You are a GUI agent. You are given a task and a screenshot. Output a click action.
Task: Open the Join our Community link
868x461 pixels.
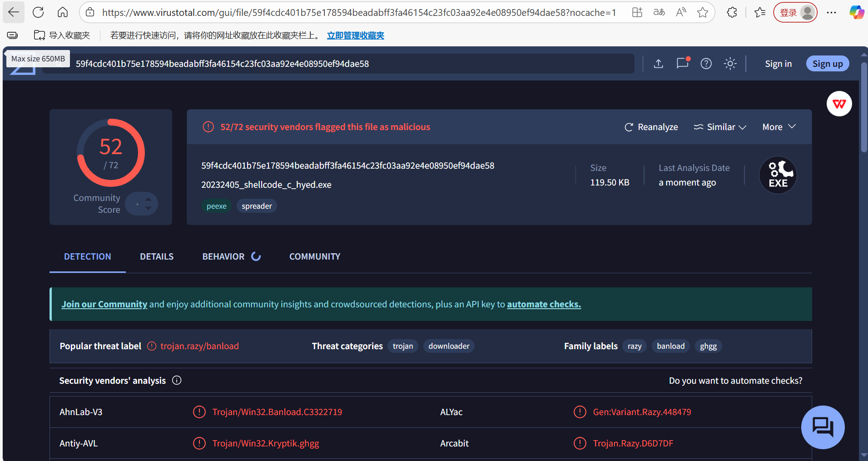[x=104, y=304]
